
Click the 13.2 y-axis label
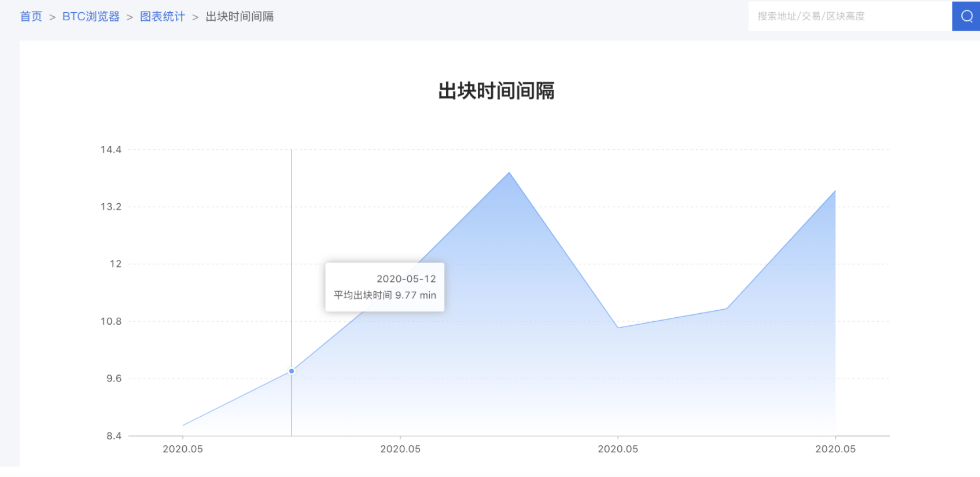pos(111,207)
